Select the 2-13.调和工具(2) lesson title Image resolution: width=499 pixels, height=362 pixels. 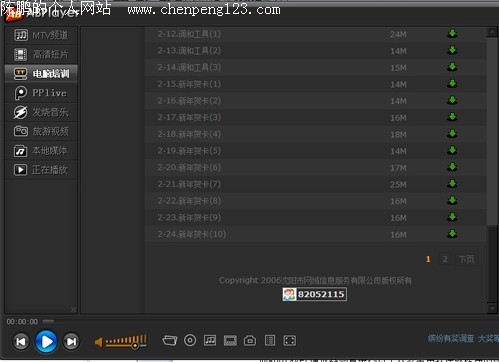(189, 51)
